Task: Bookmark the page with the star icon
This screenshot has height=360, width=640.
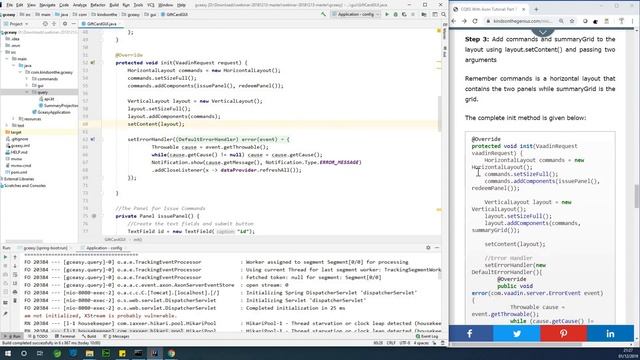Action: pos(572,21)
